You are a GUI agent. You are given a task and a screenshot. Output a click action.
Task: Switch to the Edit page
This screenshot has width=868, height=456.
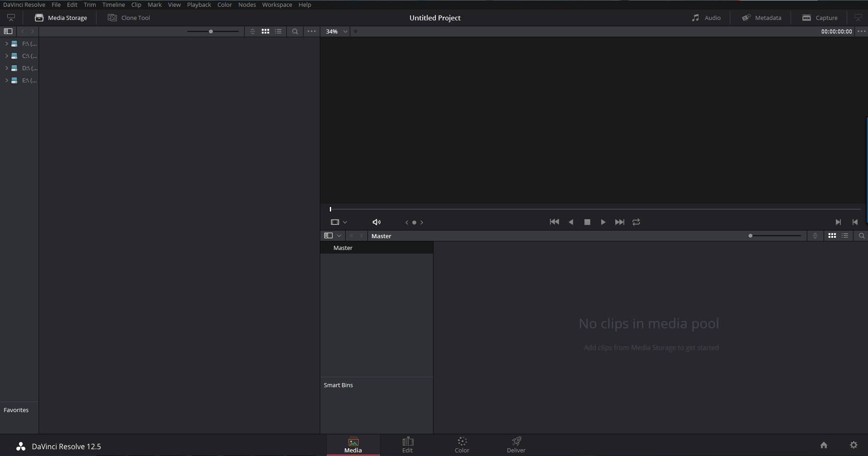pos(408,445)
